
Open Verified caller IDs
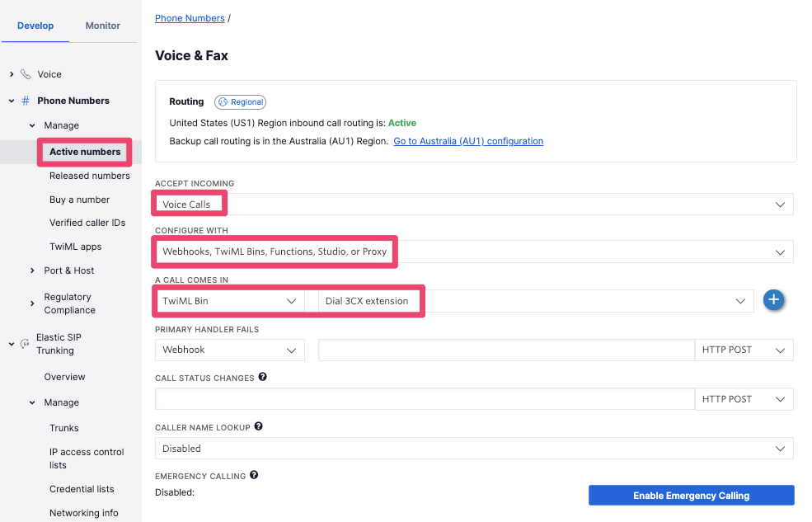coord(87,223)
